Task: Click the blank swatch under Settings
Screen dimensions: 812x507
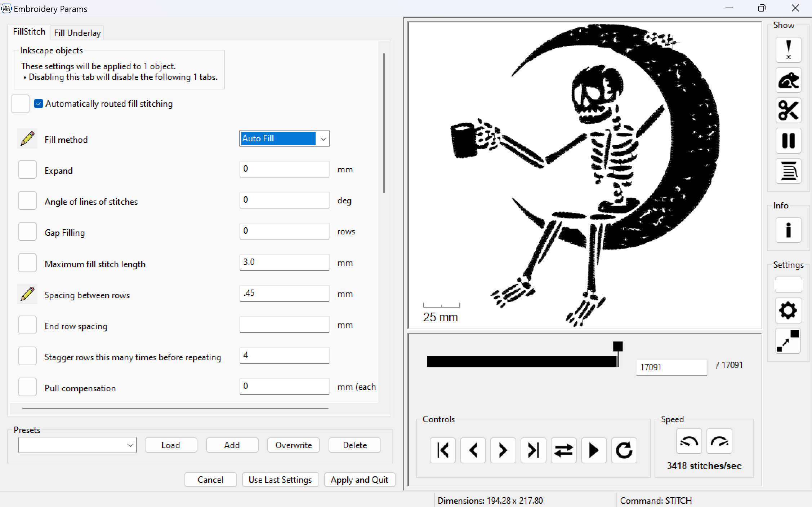Action: click(x=788, y=285)
